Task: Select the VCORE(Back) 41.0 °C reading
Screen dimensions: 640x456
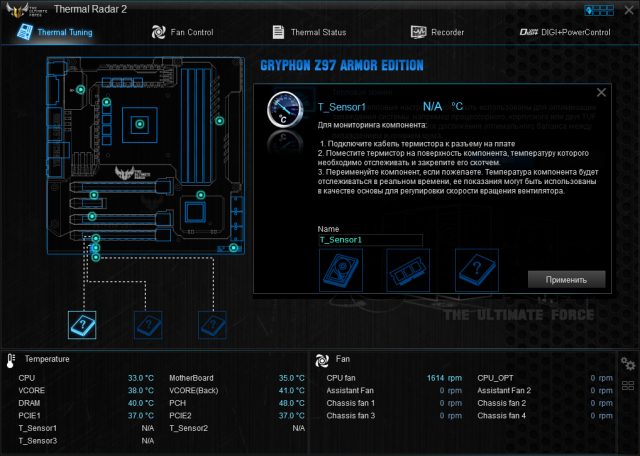Action: 291,391
